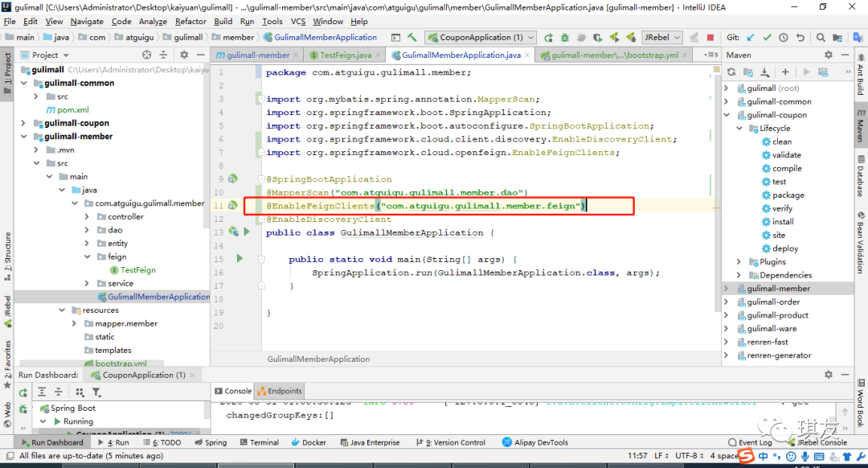Open the Version Control tool window
The height and width of the screenshot is (468, 868).
(x=451, y=442)
